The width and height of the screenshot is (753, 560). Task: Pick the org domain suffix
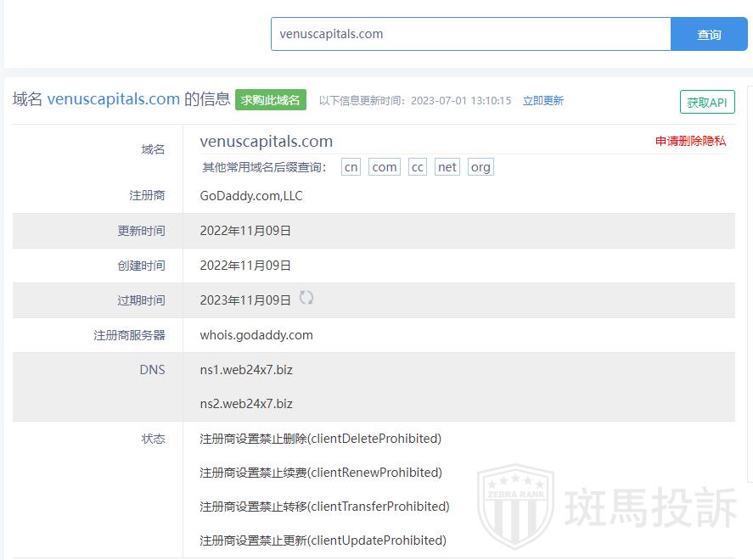480,167
